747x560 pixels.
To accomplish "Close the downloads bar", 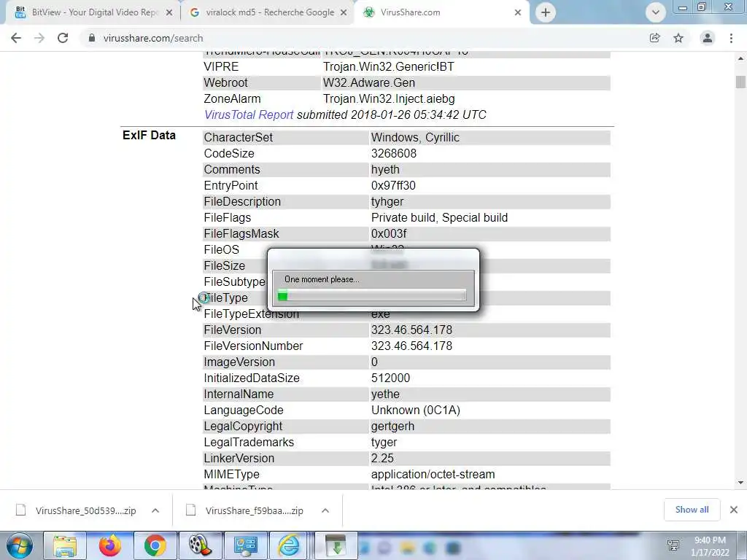I will click(x=734, y=510).
